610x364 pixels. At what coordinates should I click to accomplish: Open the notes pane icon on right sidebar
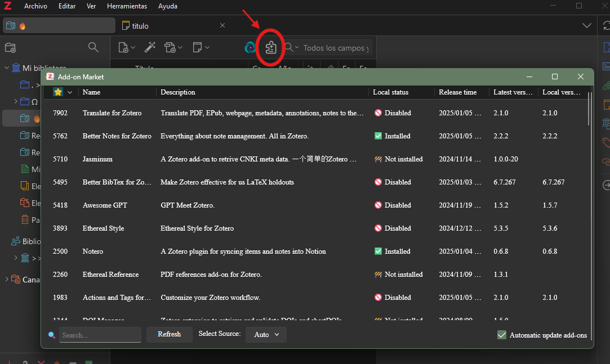point(606,105)
